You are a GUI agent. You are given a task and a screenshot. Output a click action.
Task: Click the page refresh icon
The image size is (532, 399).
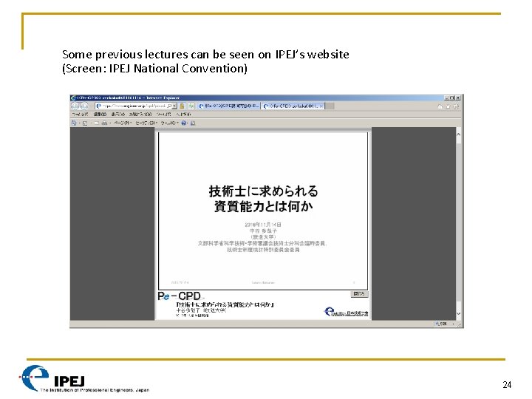191,106
